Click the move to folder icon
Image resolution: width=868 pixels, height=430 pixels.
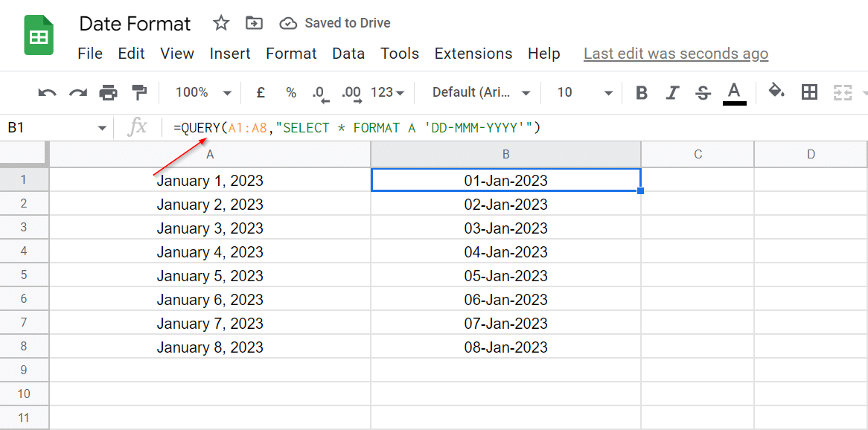click(254, 23)
